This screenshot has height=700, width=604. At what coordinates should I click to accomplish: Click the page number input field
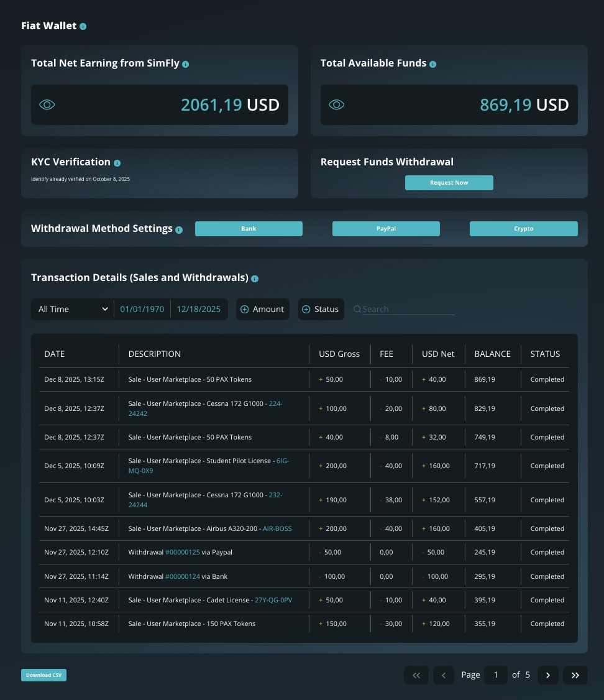pos(495,675)
